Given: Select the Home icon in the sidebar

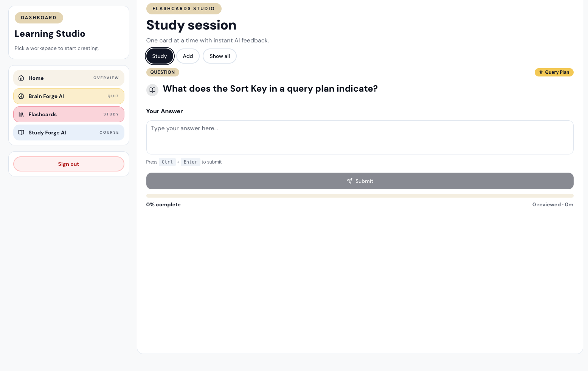Looking at the screenshot, I should tap(21, 78).
